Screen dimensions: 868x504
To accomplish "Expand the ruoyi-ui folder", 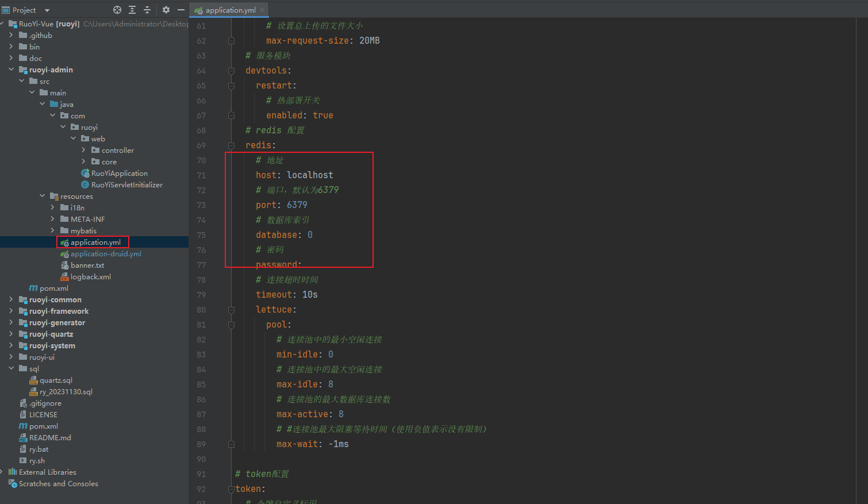I will pos(11,357).
